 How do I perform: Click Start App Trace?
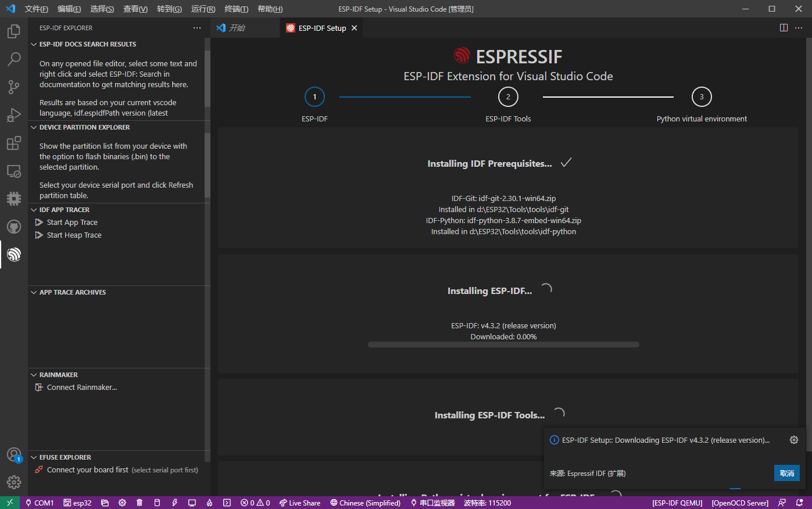72,223
